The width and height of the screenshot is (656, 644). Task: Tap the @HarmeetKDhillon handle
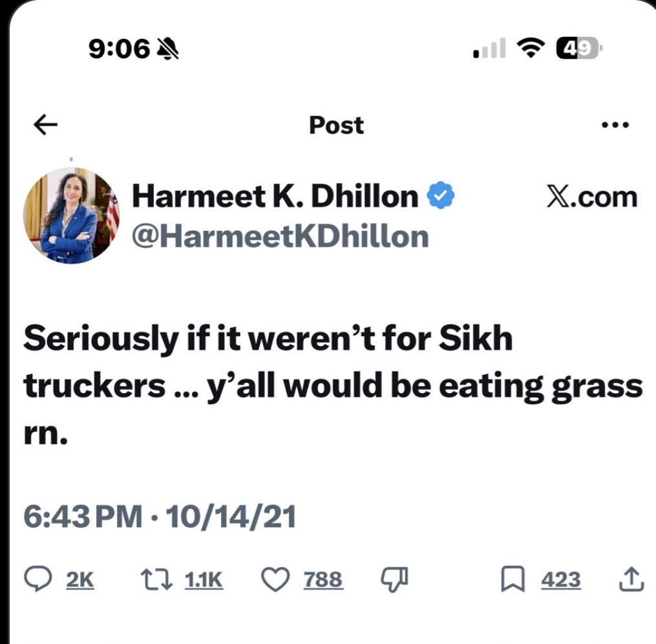pyautogui.click(x=279, y=237)
